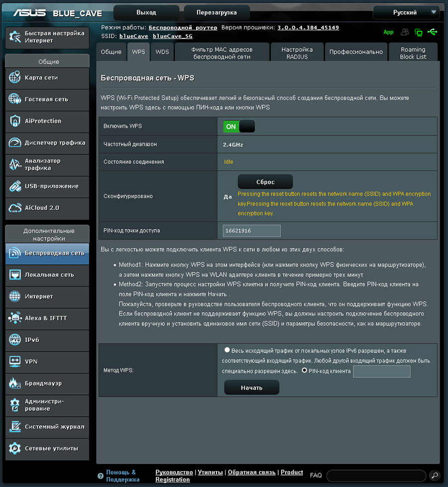Open the Administration gear icon
Image resolution: width=448 pixels, height=487 pixels.
point(14,405)
